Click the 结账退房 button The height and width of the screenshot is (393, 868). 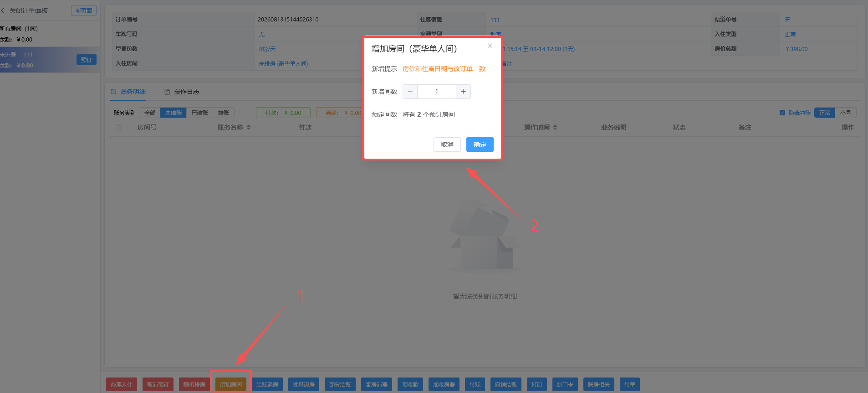click(267, 384)
